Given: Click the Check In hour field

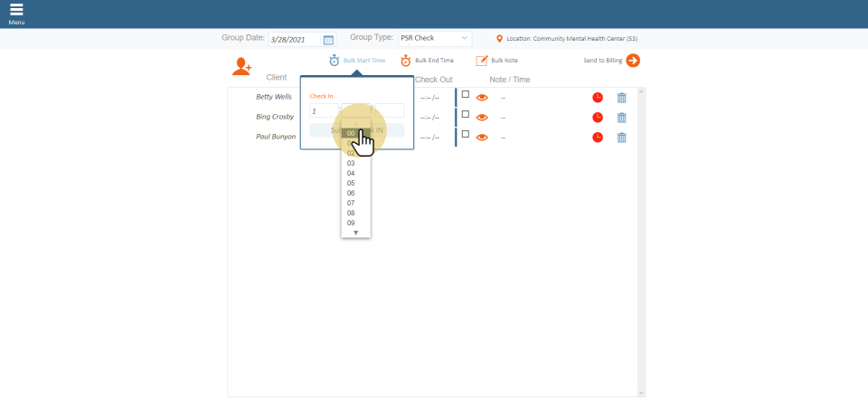Looking at the screenshot, I should click(x=323, y=110).
